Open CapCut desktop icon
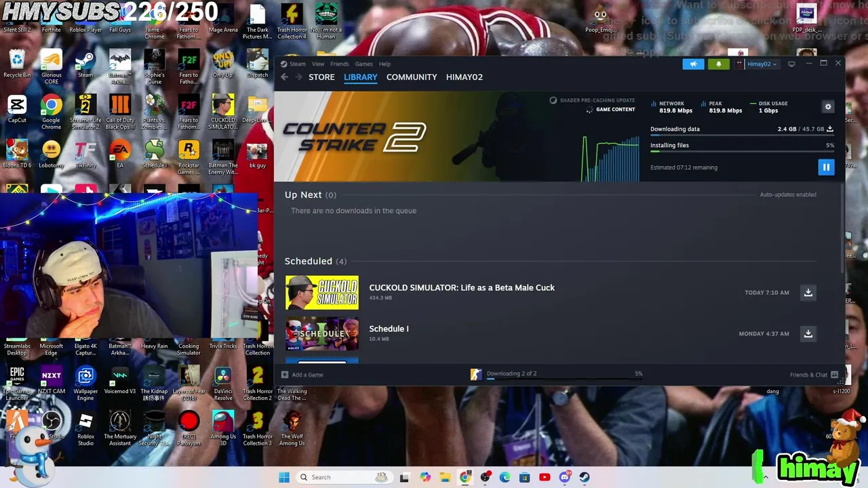The height and width of the screenshot is (488, 868). tap(17, 109)
